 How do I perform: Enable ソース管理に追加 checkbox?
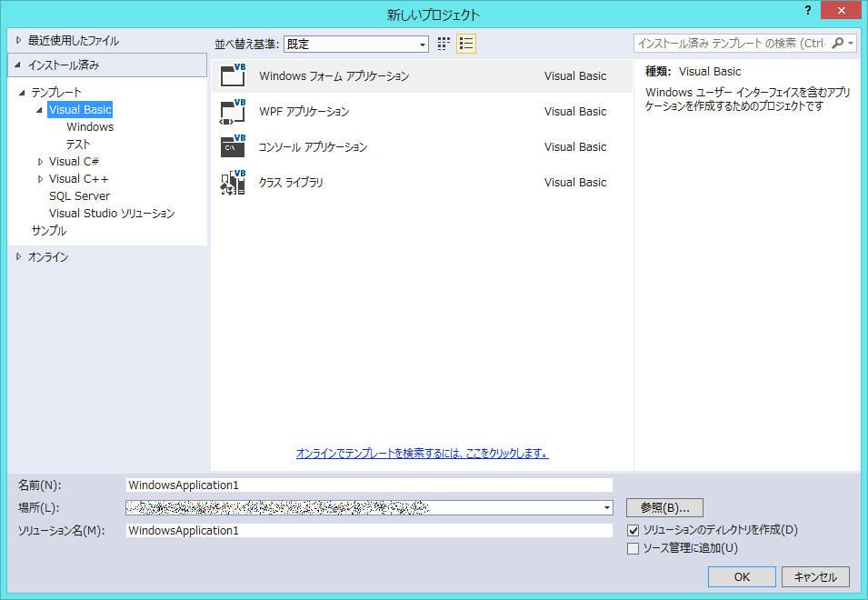pyautogui.click(x=633, y=548)
